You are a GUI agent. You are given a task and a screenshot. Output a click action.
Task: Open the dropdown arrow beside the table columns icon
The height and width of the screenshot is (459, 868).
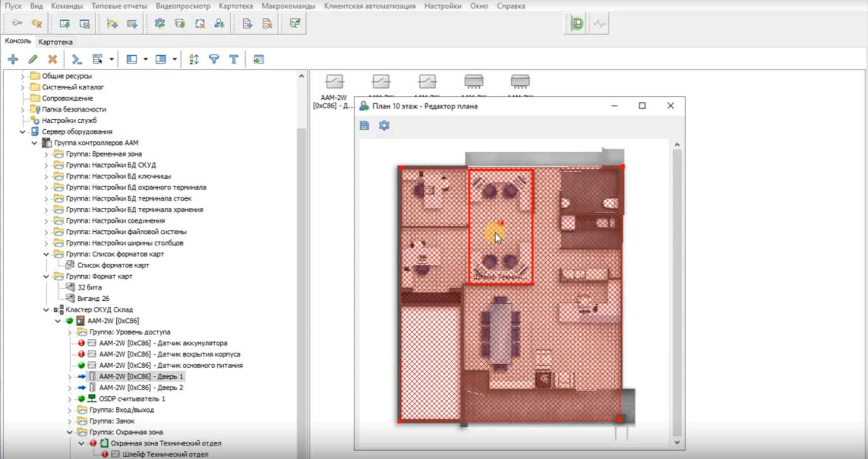(x=112, y=59)
